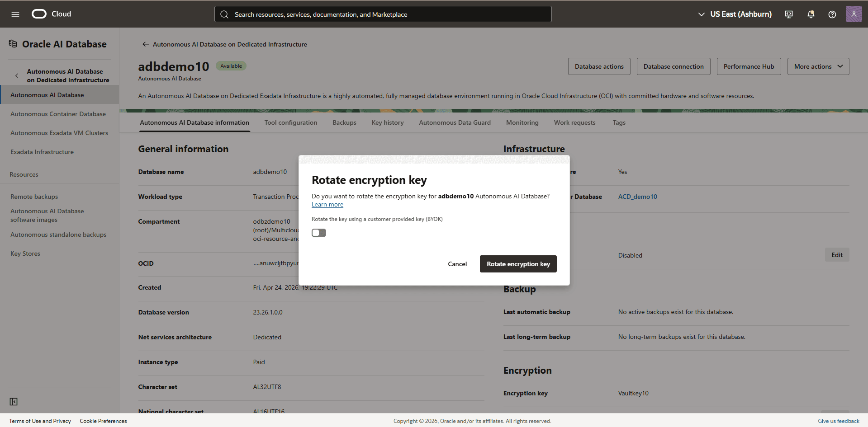Viewport: 868px width, 427px height.
Task: Expand the US East (Ashburn) region selector
Action: pyautogui.click(x=735, y=14)
